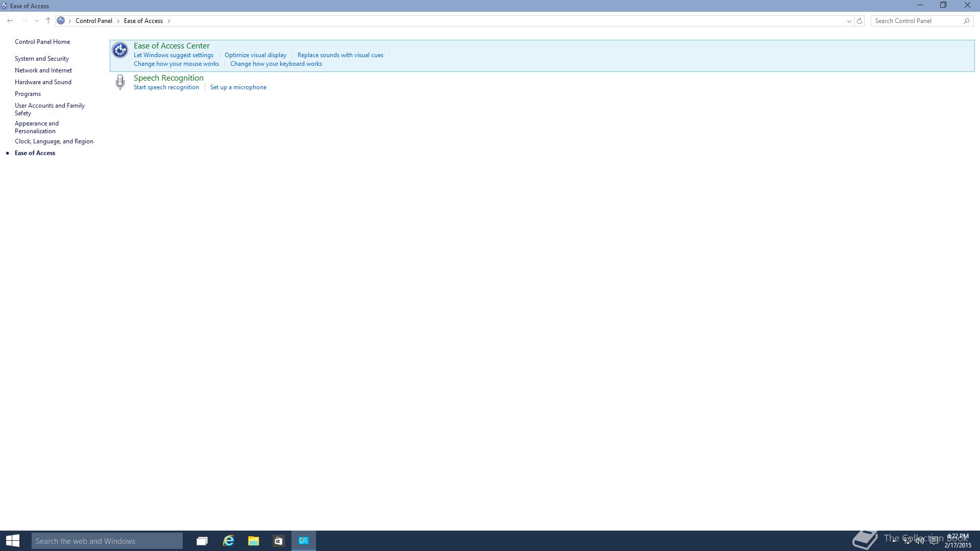980x551 pixels.
Task: Click the Speech Recognition microphone icon
Action: tap(120, 82)
